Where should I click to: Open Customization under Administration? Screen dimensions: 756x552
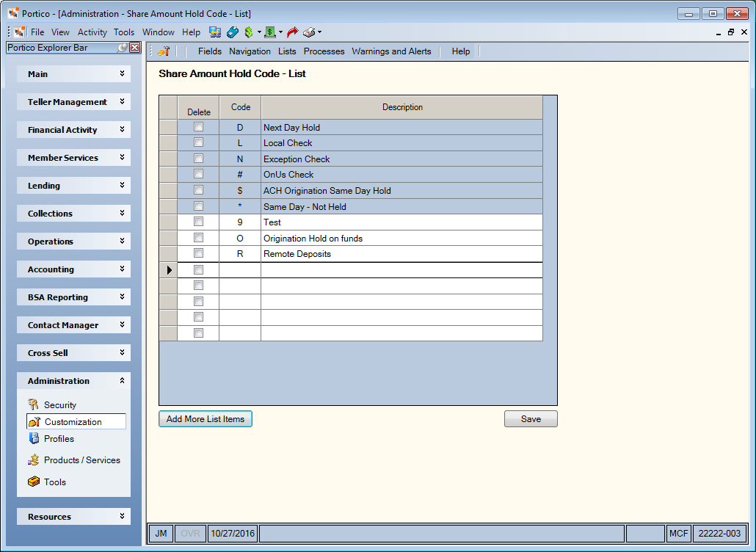76,421
